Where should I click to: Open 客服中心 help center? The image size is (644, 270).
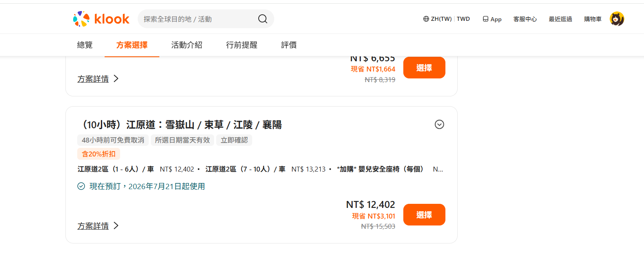525,19
